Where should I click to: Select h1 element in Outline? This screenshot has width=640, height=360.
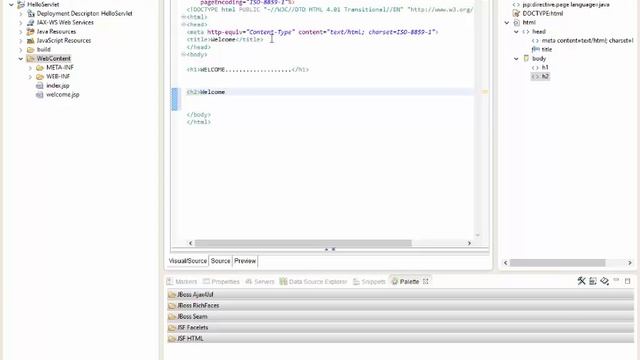coord(545,67)
